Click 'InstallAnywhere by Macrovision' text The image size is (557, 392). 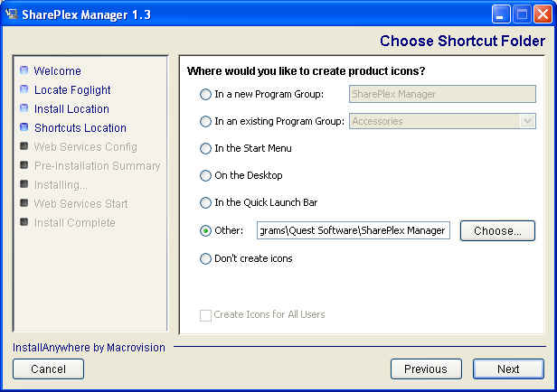89,348
